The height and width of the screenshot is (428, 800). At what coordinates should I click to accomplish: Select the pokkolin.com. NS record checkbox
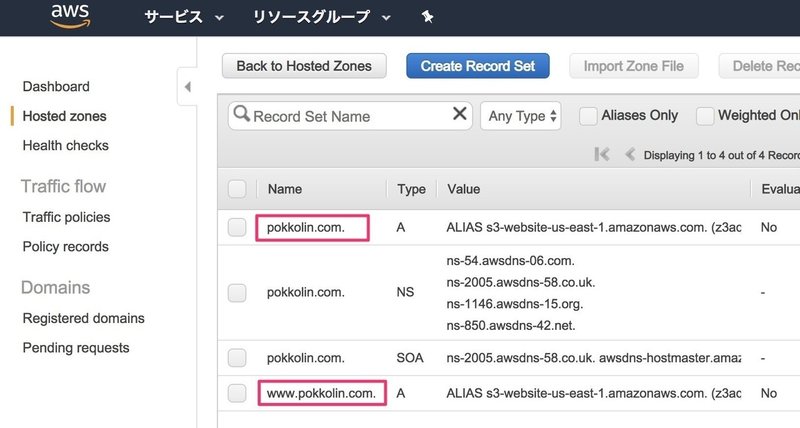click(x=237, y=293)
